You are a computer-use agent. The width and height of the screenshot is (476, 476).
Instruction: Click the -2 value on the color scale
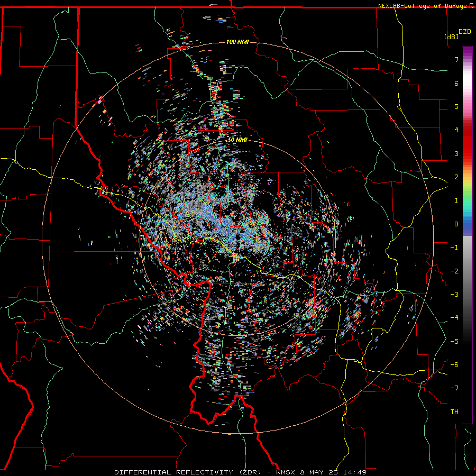(454, 271)
